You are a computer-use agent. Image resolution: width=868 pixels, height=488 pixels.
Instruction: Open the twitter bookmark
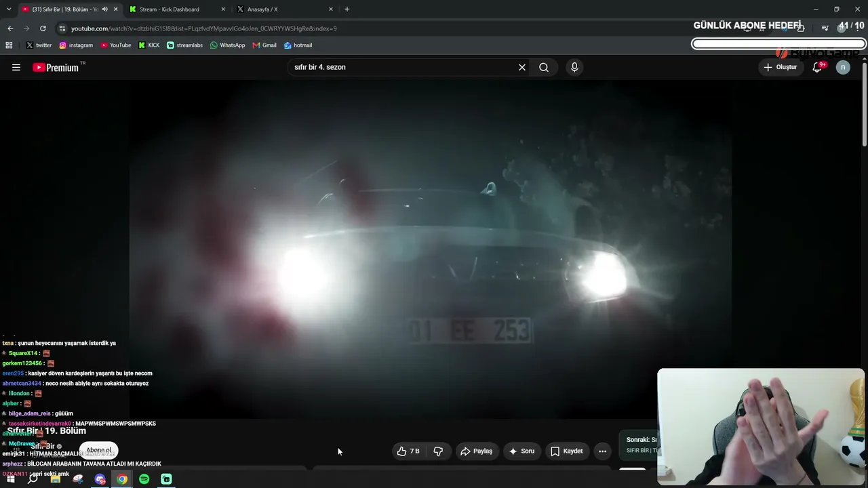pyautogui.click(x=39, y=45)
